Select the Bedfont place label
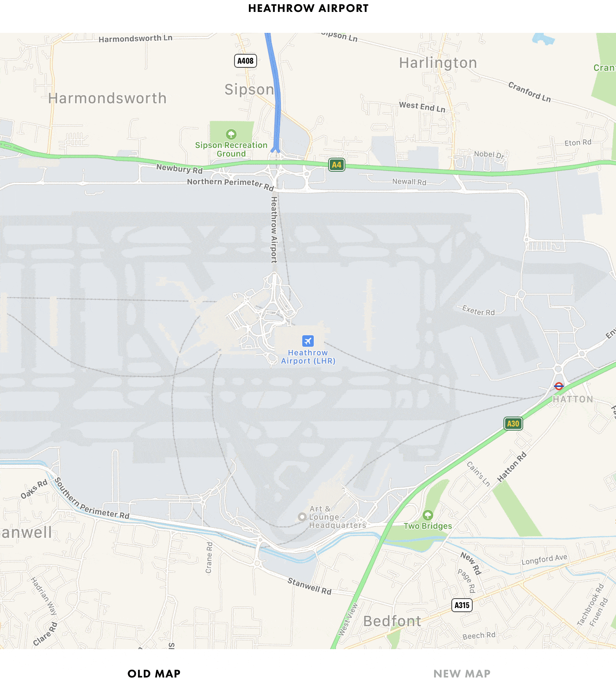The height and width of the screenshot is (682, 616). tap(393, 621)
